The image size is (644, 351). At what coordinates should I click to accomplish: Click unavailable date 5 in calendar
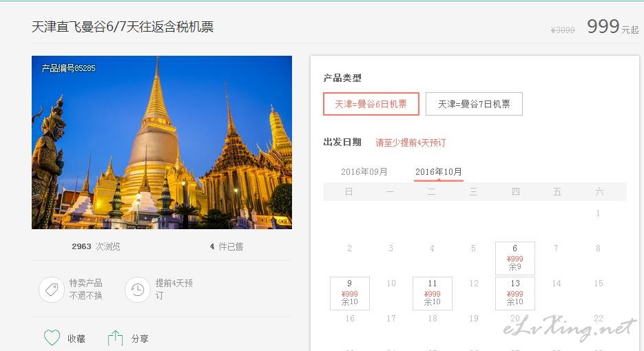[x=474, y=248]
